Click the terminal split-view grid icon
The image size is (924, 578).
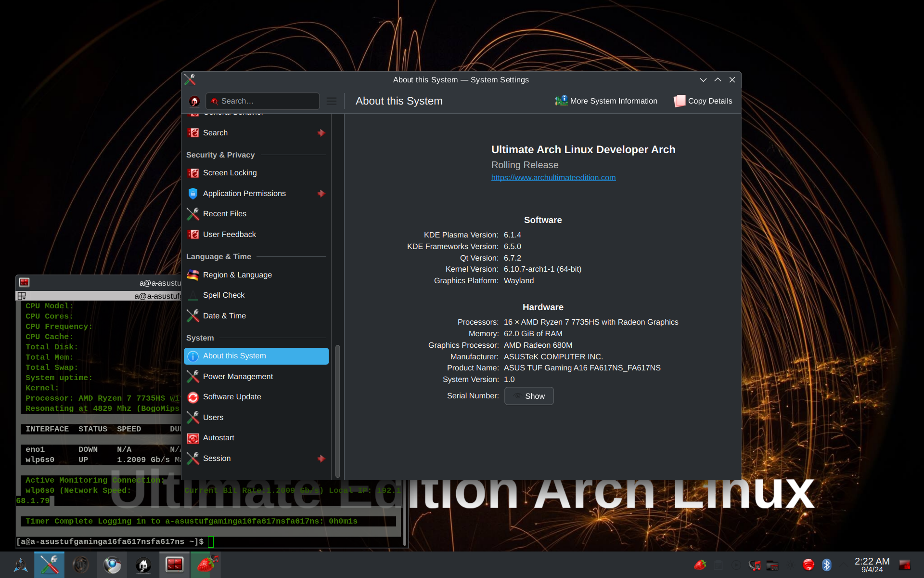[22, 296]
